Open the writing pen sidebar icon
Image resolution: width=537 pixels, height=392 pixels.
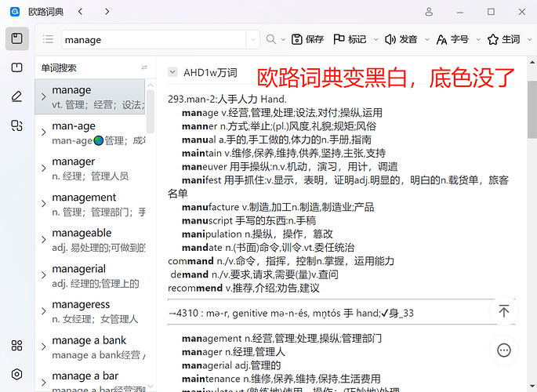click(16, 96)
